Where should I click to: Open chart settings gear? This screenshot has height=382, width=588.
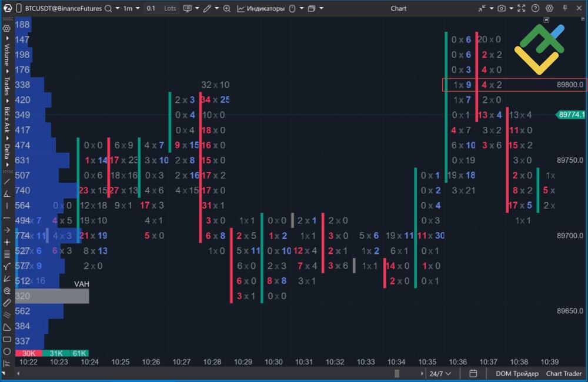click(x=549, y=8)
